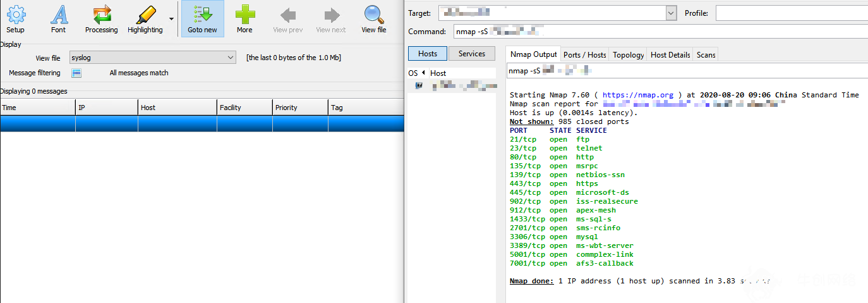The width and height of the screenshot is (868, 303).
Task: Click the 445/tcp microsoft-ds line
Action: [x=569, y=192]
